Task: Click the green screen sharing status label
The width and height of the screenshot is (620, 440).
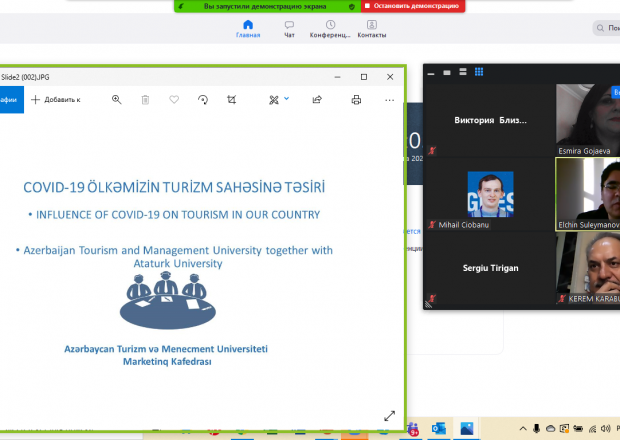Action: pyautogui.click(x=265, y=6)
